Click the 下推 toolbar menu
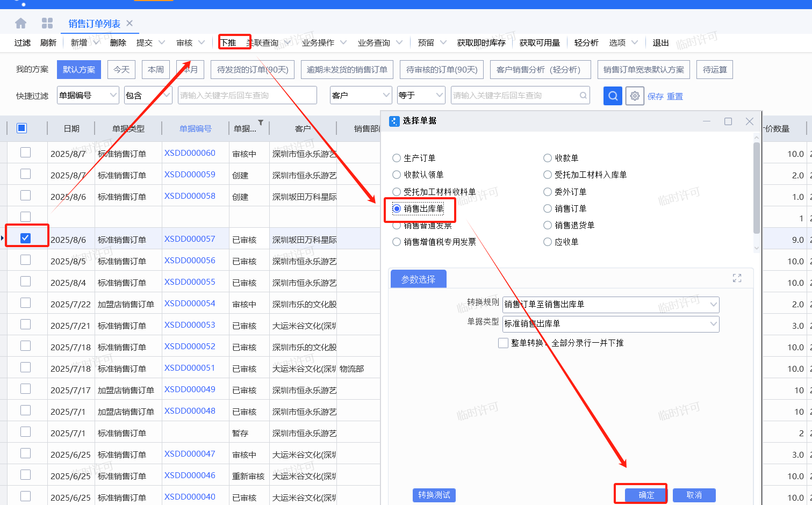The width and height of the screenshot is (812, 505). (x=229, y=42)
